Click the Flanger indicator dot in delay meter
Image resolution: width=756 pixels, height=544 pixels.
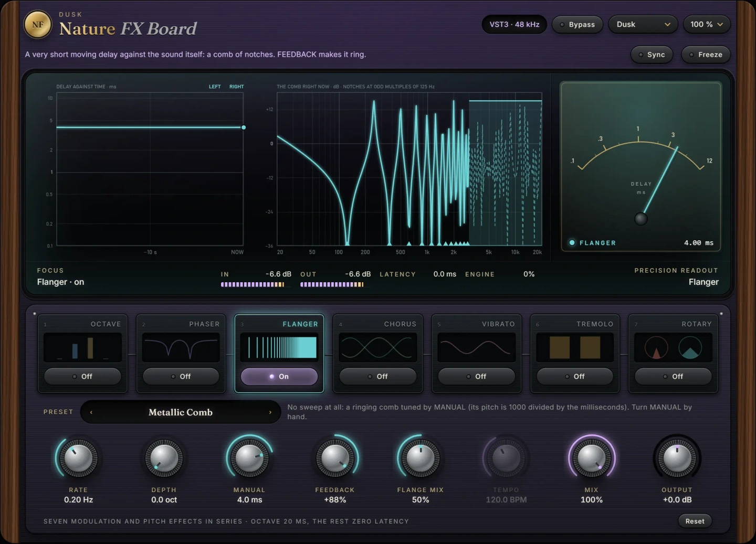(x=572, y=243)
